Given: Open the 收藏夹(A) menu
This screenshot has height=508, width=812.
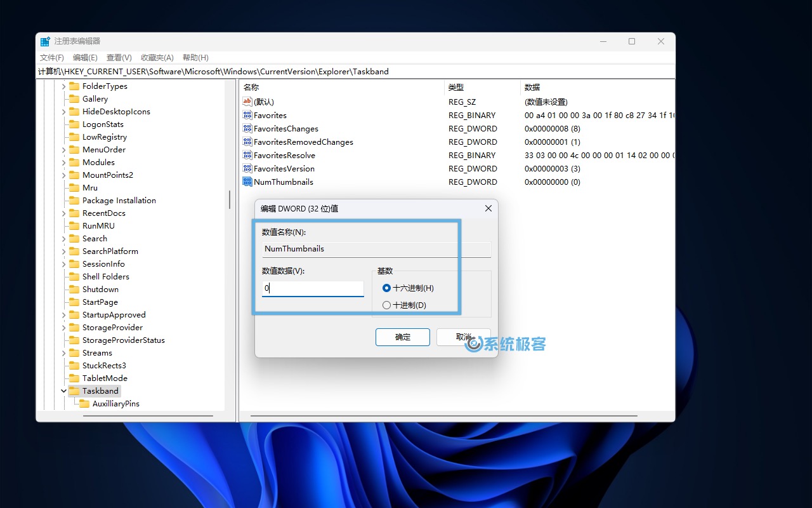Looking at the screenshot, I should click(x=157, y=58).
